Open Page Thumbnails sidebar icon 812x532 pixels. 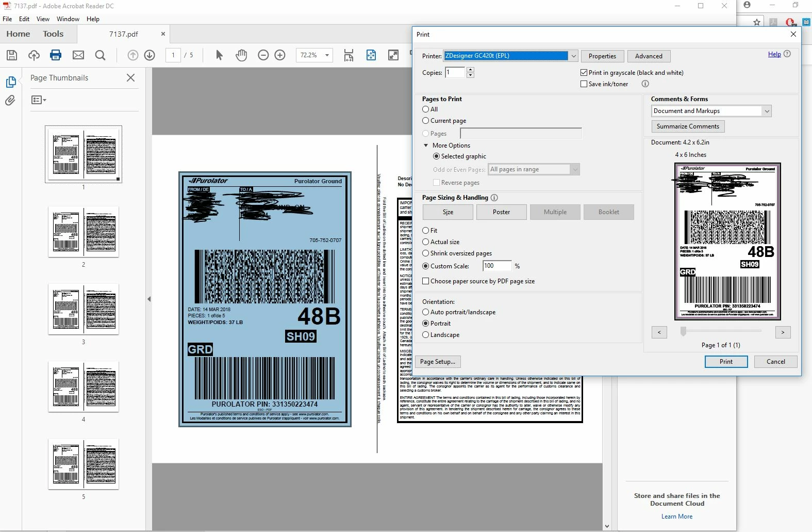coord(11,82)
